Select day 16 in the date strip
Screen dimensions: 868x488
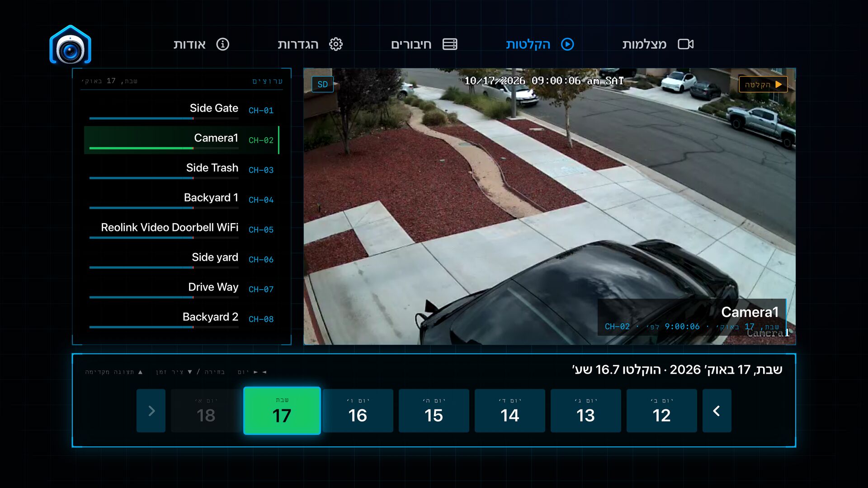tap(358, 411)
